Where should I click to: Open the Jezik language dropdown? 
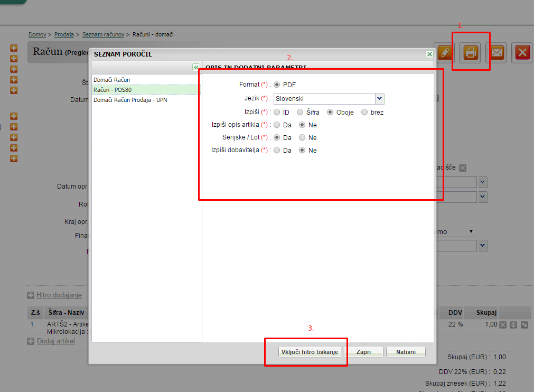(x=379, y=98)
